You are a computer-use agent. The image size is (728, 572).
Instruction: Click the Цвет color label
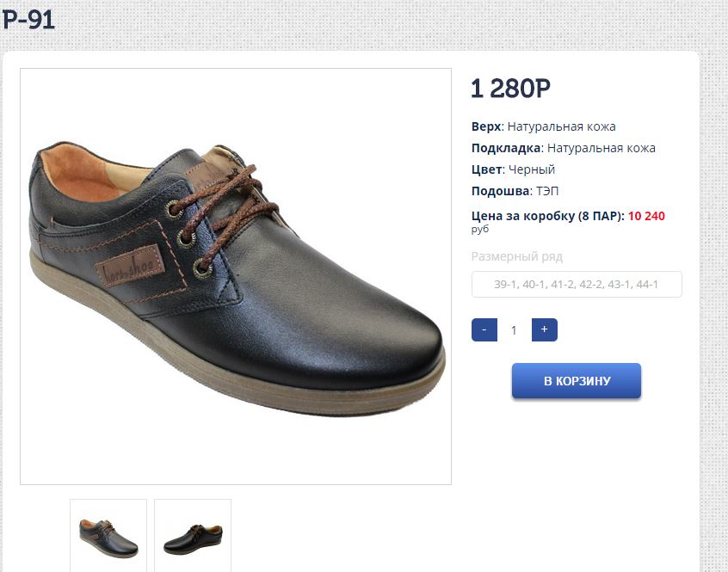pyautogui.click(x=486, y=169)
